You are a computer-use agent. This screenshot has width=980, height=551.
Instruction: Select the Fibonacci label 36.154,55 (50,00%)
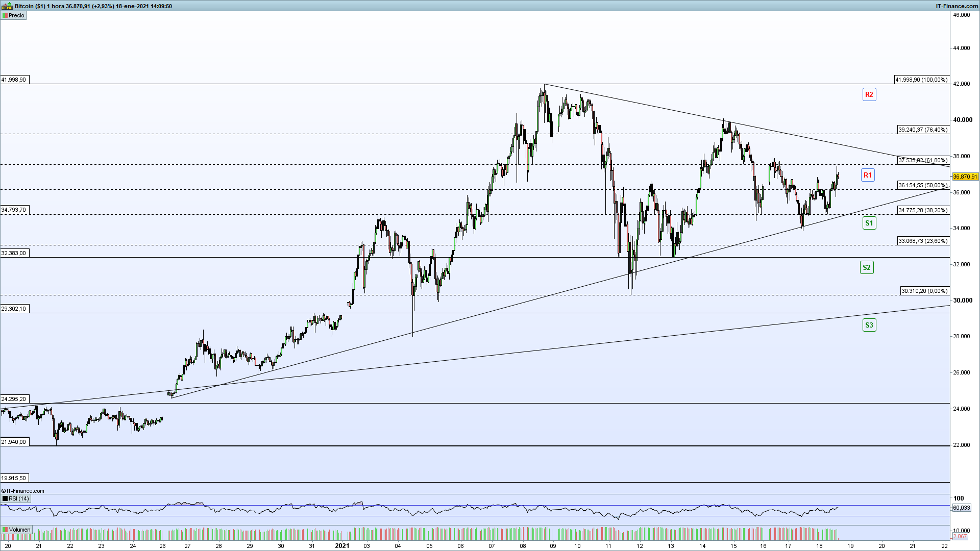[x=923, y=185]
